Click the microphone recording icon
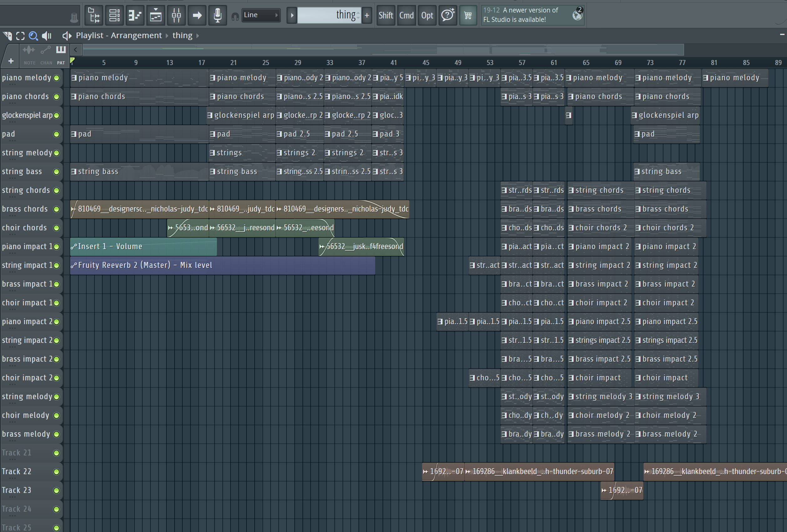The width and height of the screenshot is (787, 532). (218, 15)
